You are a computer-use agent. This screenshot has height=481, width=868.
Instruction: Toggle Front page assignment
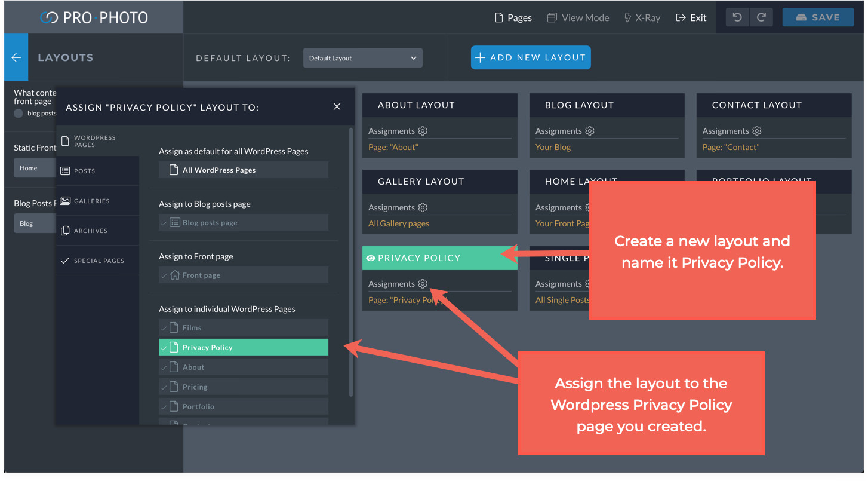pos(244,275)
